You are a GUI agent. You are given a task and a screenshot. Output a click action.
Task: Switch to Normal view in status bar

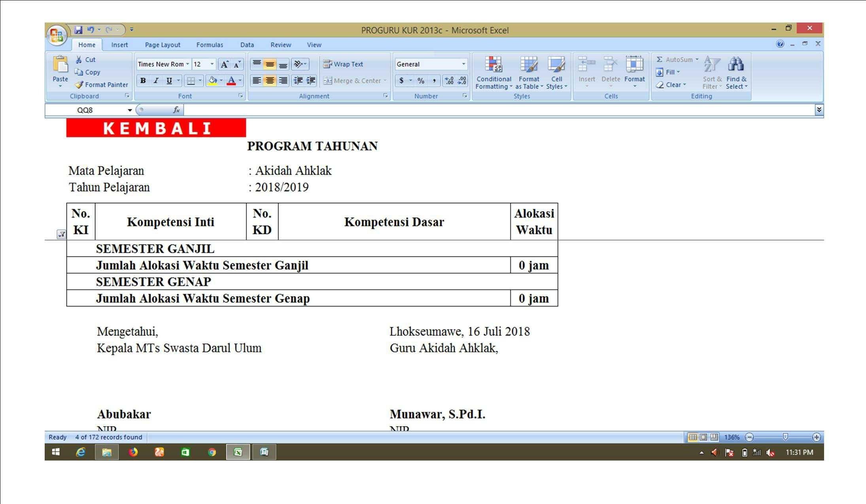pos(693,437)
